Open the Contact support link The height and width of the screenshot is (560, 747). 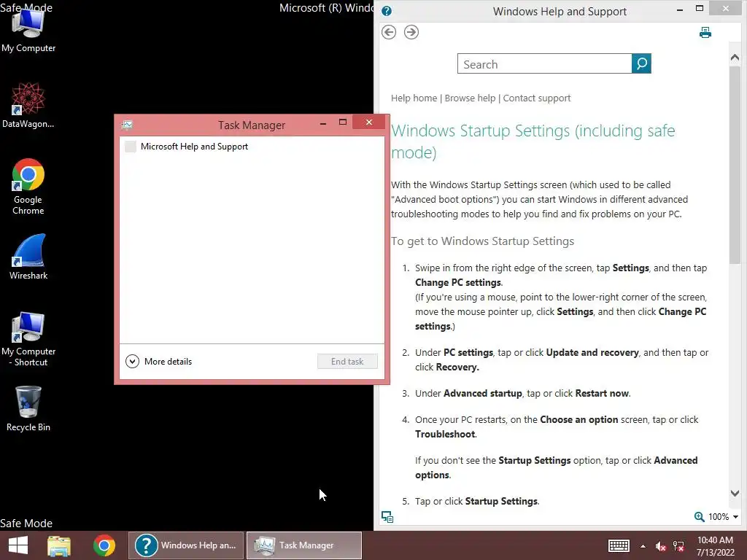point(537,98)
